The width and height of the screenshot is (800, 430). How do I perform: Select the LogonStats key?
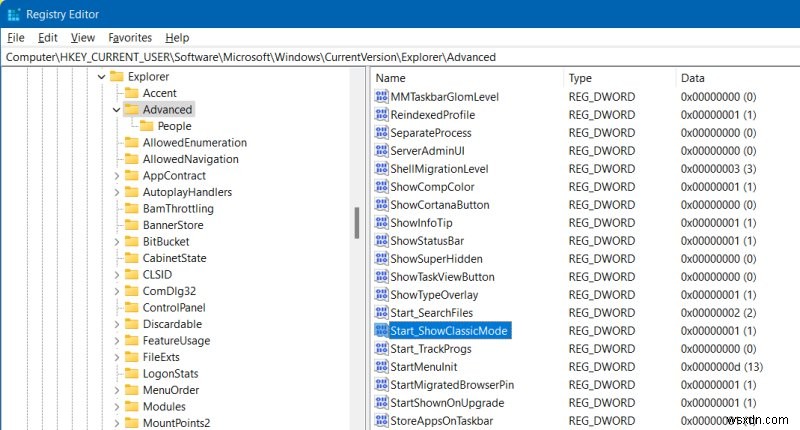click(x=170, y=373)
